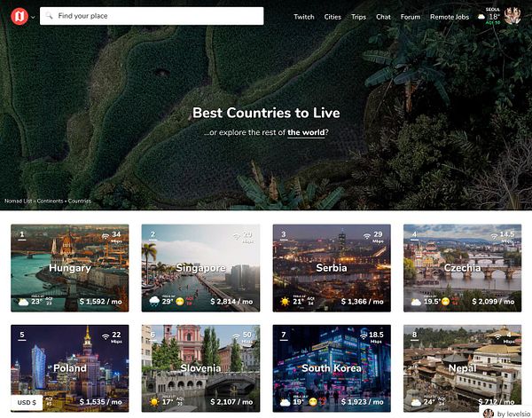Open the Twitch nav item
The image size is (532, 418).
(x=303, y=17)
